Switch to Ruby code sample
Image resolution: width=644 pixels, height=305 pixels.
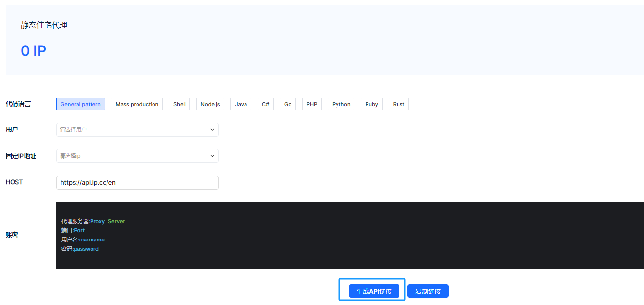coord(371,104)
